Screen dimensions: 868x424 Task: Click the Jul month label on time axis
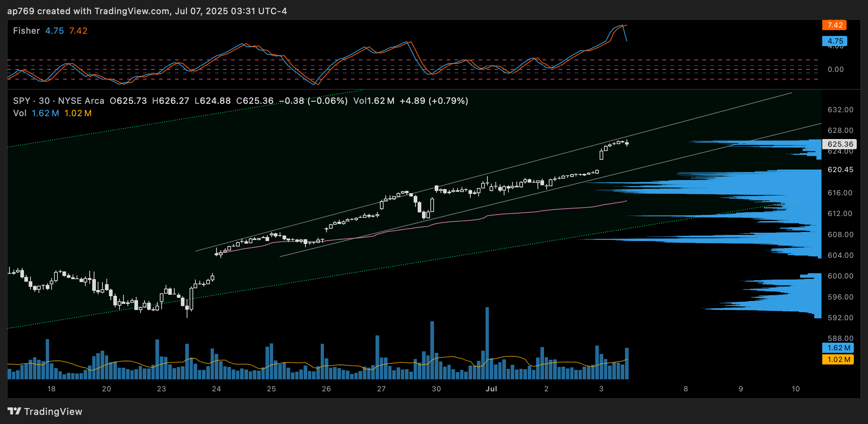point(491,389)
